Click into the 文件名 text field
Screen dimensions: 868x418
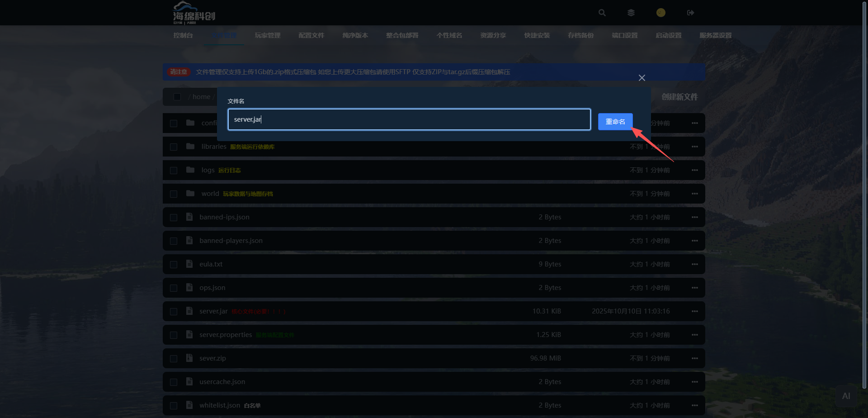409,119
